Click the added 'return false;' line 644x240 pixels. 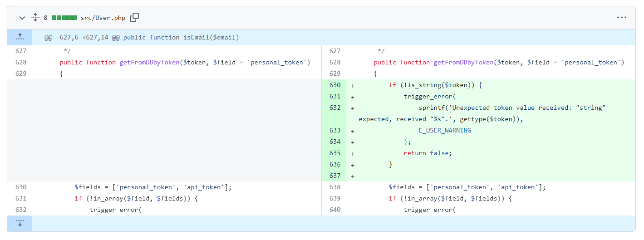(x=428, y=153)
